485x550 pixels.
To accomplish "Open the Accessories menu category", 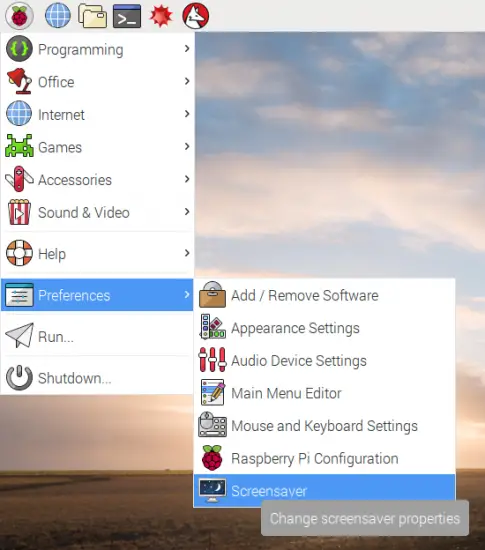I will pyautogui.click(x=97, y=180).
